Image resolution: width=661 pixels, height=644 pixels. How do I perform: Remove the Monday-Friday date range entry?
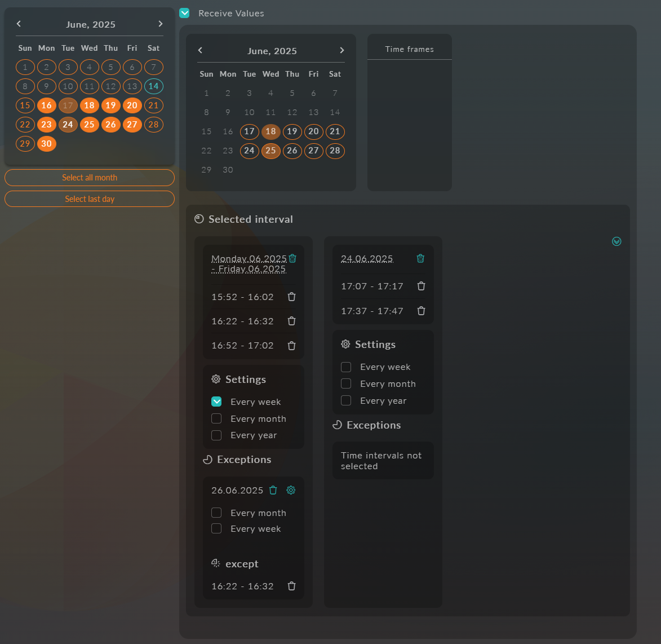pyautogui.click(x=292, y=258)
